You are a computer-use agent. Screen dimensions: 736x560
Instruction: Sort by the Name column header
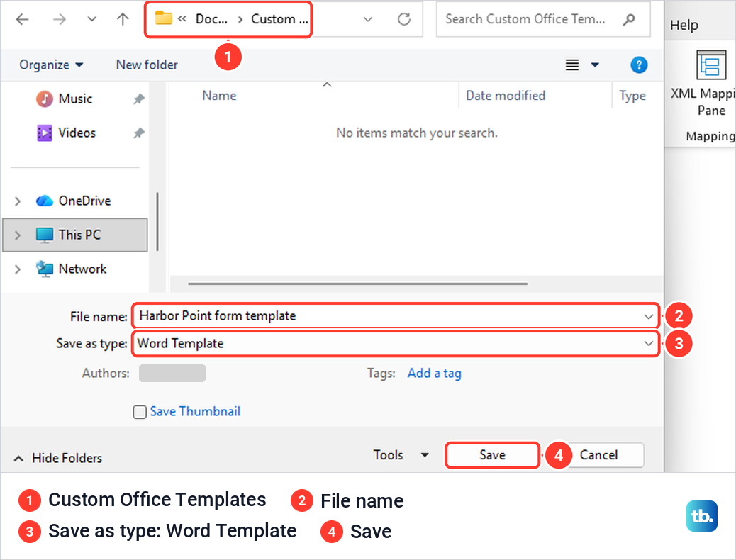219,96
